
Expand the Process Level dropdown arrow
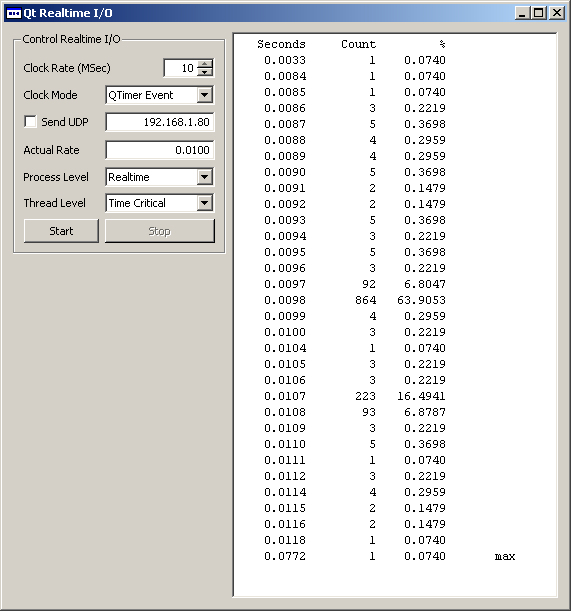pos(205,177)
